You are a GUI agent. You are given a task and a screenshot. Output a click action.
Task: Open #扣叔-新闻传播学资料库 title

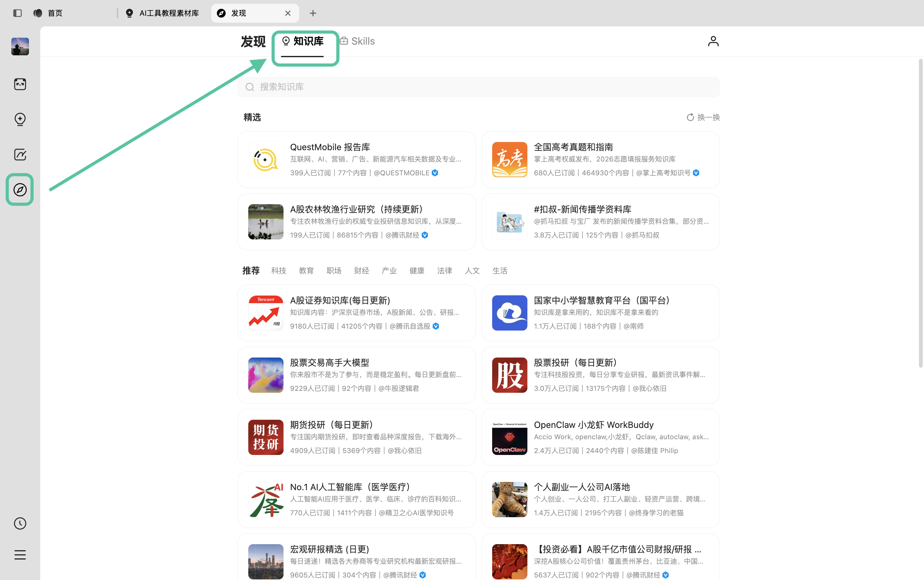[x=582, y=210]
